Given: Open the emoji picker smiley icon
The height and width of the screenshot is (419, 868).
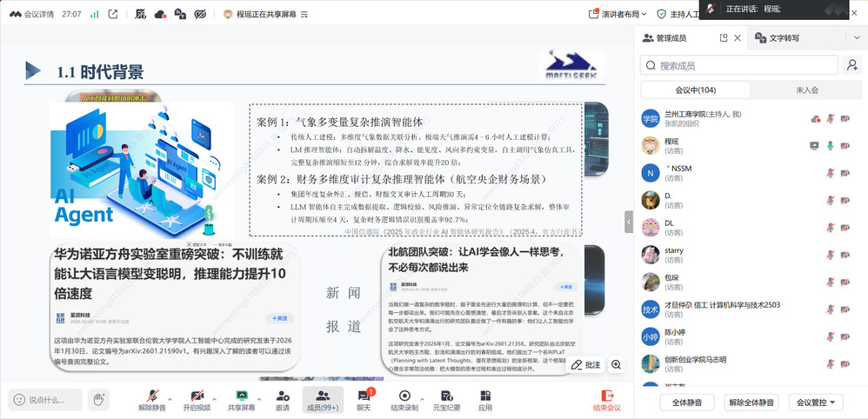Looking at the screenshot, I should tap(19, 400).
